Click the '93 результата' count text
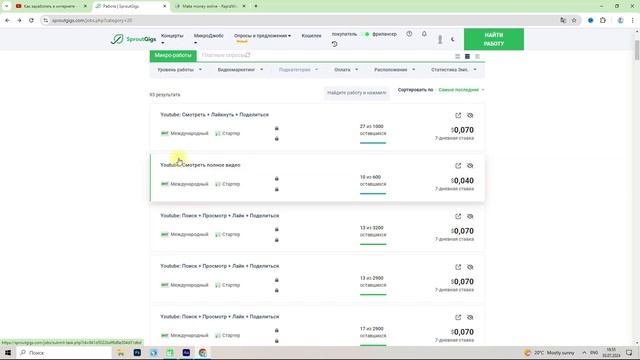The height and width of the screenshot is (360, 640). tap(164, 95)
